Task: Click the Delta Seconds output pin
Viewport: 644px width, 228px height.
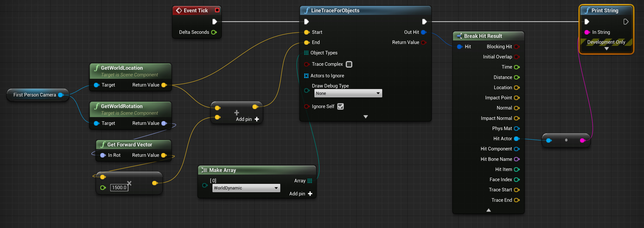Action: (214, 32)
